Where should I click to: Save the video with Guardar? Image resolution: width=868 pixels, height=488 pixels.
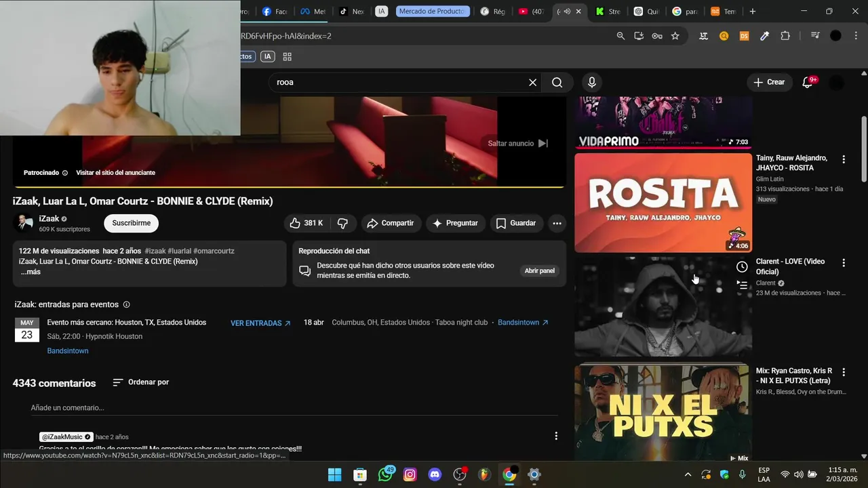pos(516,223)
